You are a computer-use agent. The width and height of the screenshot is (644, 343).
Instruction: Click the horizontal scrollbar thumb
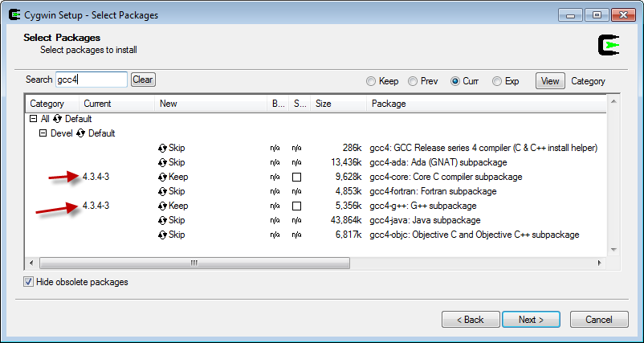click(194, 263)
